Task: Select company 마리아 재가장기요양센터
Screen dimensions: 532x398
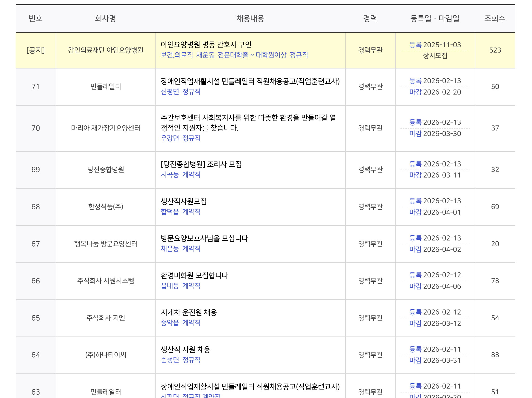Action: 105,128
